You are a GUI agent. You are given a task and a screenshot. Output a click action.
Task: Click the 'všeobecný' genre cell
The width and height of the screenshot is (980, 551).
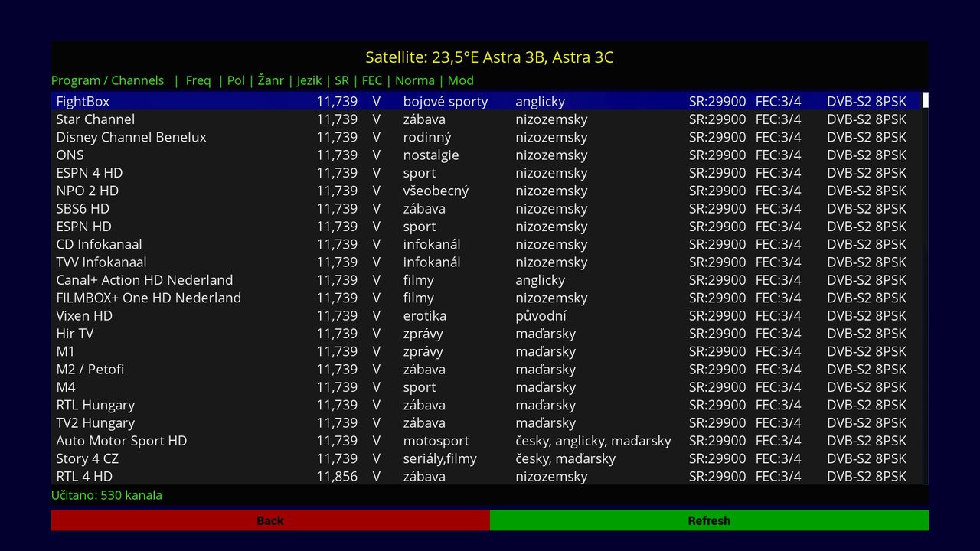pos(436,191)
